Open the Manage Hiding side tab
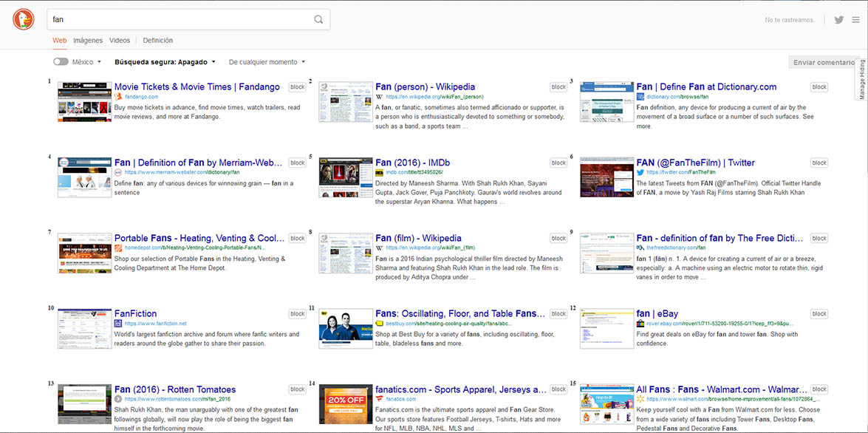Viewport: 868px width, 433px height. point(862,78)
